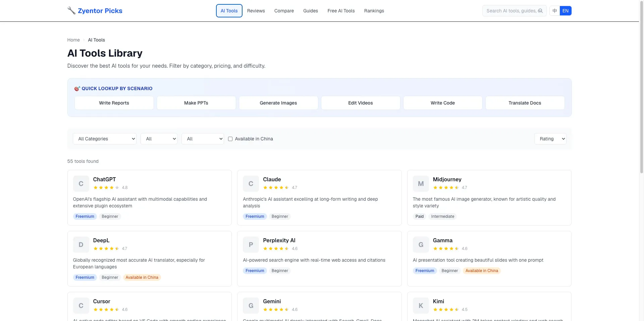
Task: Open the Perplexity AI tool title
Action: [279, 240]
